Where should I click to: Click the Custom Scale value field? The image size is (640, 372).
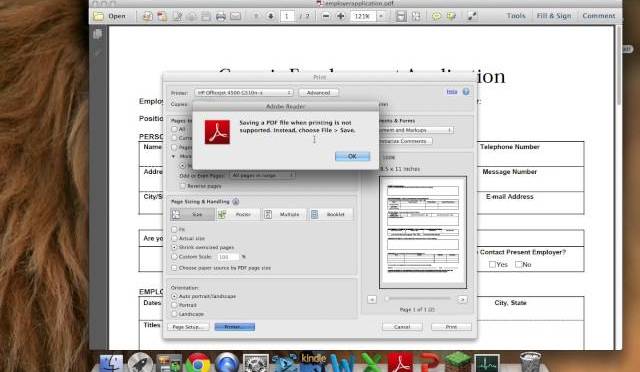pyautogui.click(x=228, y=257)
